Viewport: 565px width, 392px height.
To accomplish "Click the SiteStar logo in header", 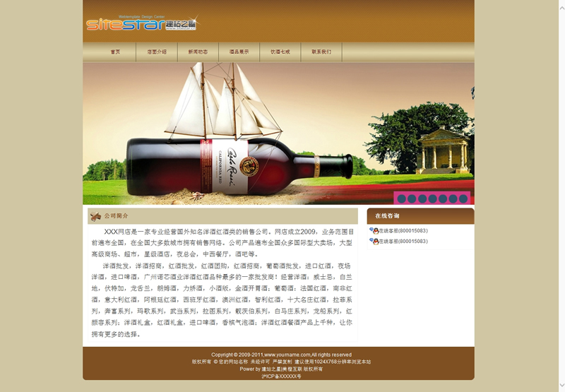I will point(141,24).
